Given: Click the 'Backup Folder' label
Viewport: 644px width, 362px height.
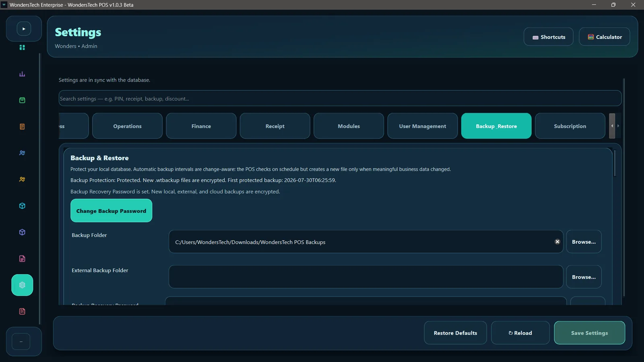Looking at the screenshot, I should [89, 235].
